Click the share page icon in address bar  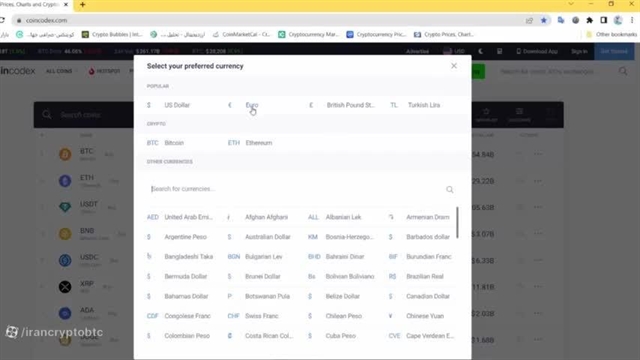pos(529,20)
